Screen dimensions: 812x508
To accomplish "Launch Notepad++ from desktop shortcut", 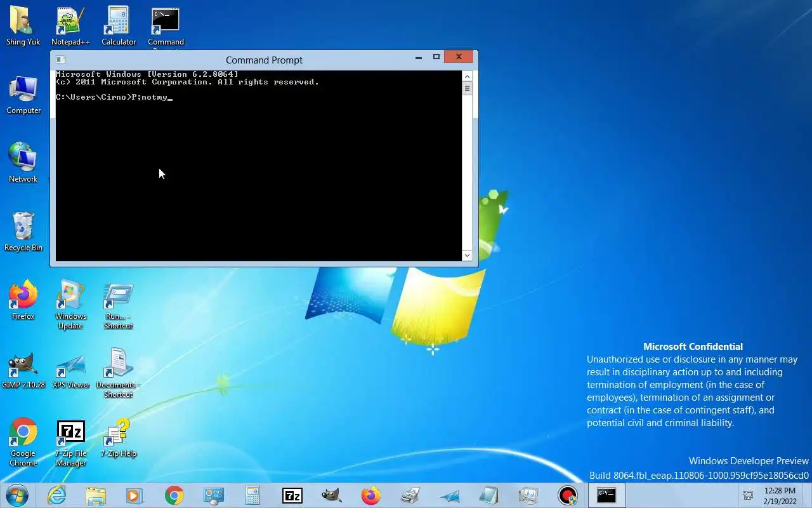I will tap(70, 27).
